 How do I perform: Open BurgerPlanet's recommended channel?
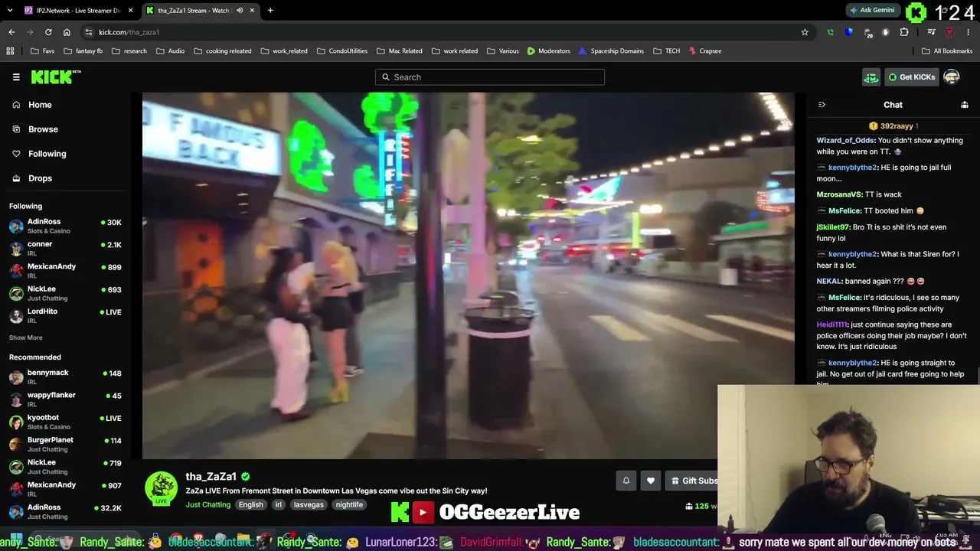(x=66, y=444)
